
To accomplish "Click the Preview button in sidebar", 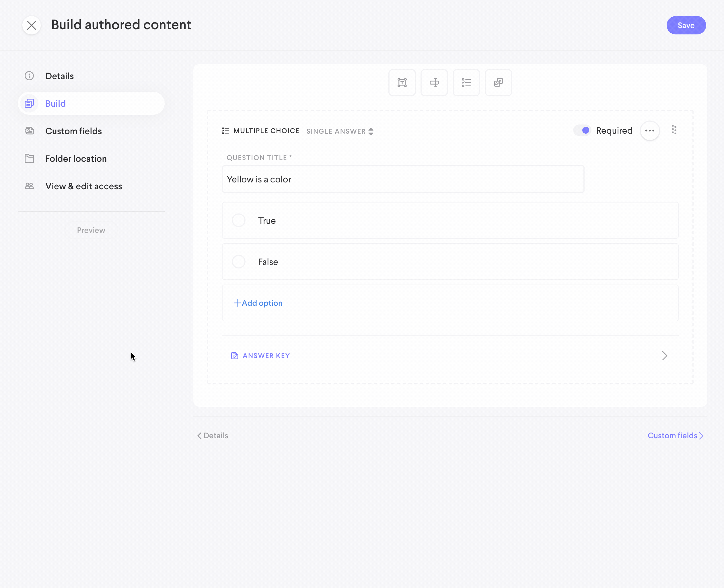I will 91,230.
